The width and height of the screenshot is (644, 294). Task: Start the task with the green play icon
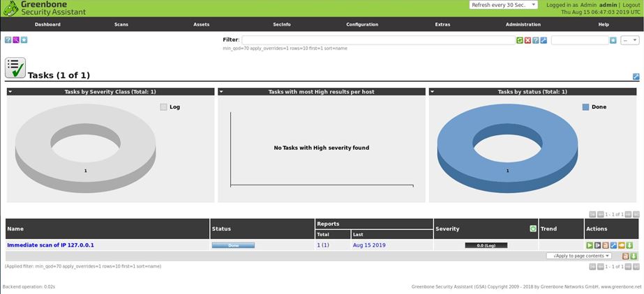[590, 245]
